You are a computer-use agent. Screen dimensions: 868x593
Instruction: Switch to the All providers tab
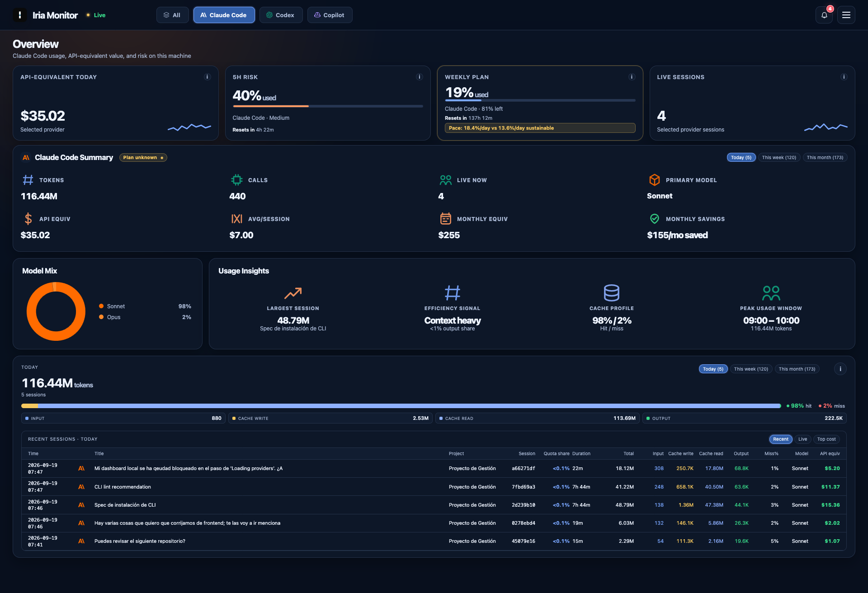[172, 15]
